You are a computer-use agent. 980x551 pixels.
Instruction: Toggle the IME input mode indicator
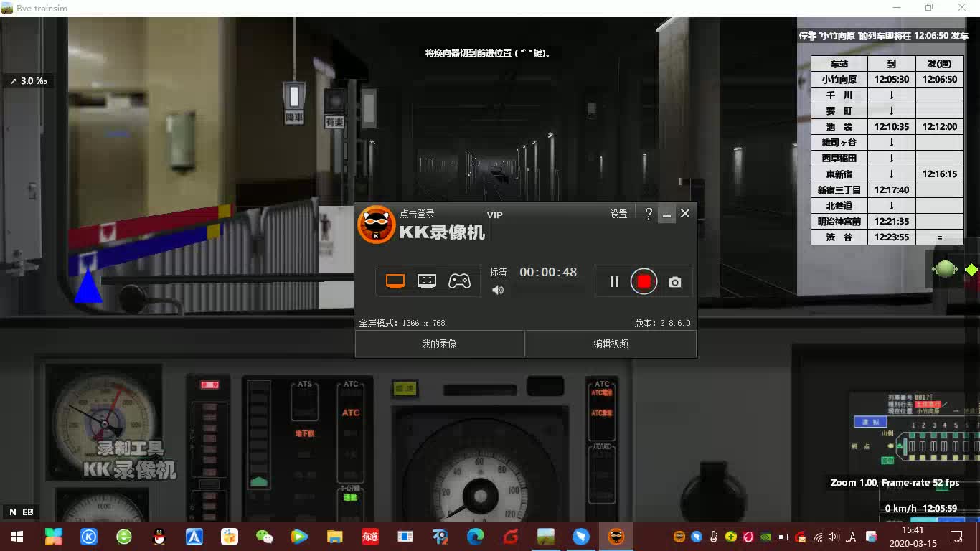[852, 537]
